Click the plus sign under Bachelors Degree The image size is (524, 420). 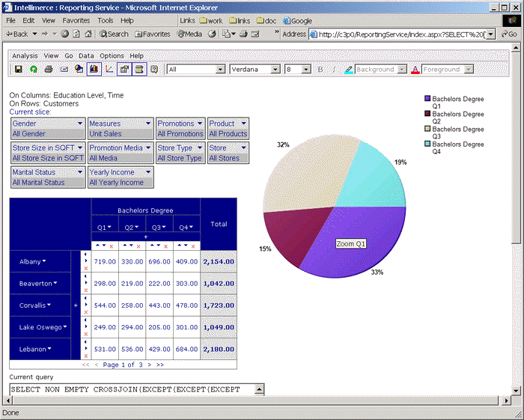tap(145, 237)
